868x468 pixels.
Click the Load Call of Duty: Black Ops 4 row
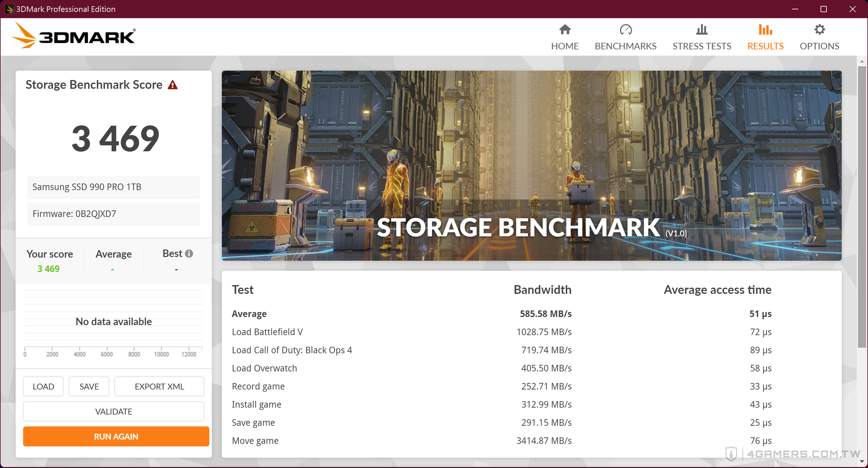point(501,350)
